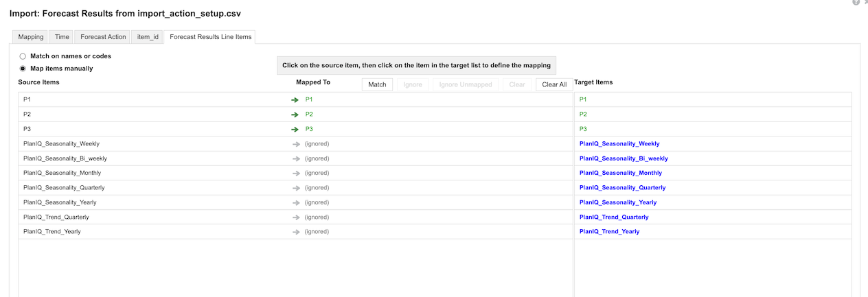Open the help icon at top right

pyautogui.click(x=856, y=2)
